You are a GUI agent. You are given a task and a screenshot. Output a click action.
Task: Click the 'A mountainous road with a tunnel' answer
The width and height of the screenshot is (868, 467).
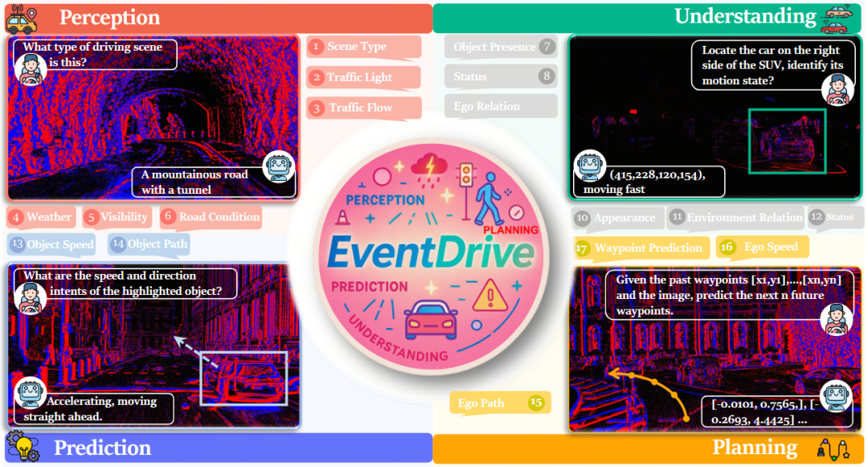[213, 182]
